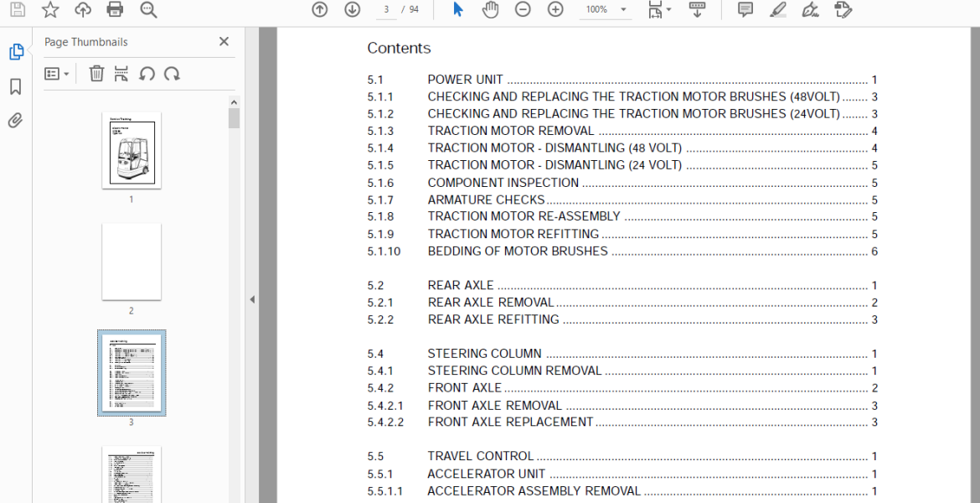Image resolution: width=980 pixels, height=503 pixels.
Task: Close the Page Thumbnails panel
Action: [224, 42]
